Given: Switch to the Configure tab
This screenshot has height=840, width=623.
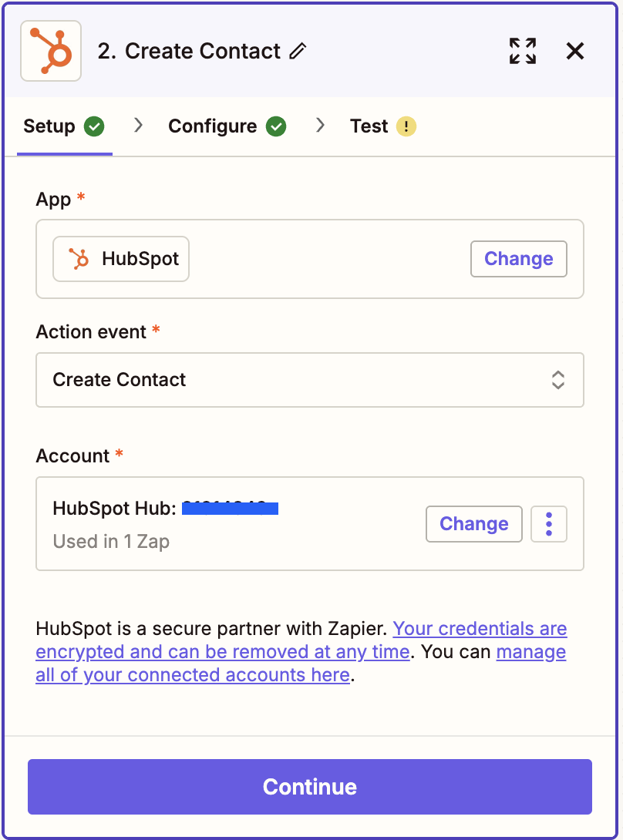Looking at the screenshot, I should point(213,126).
